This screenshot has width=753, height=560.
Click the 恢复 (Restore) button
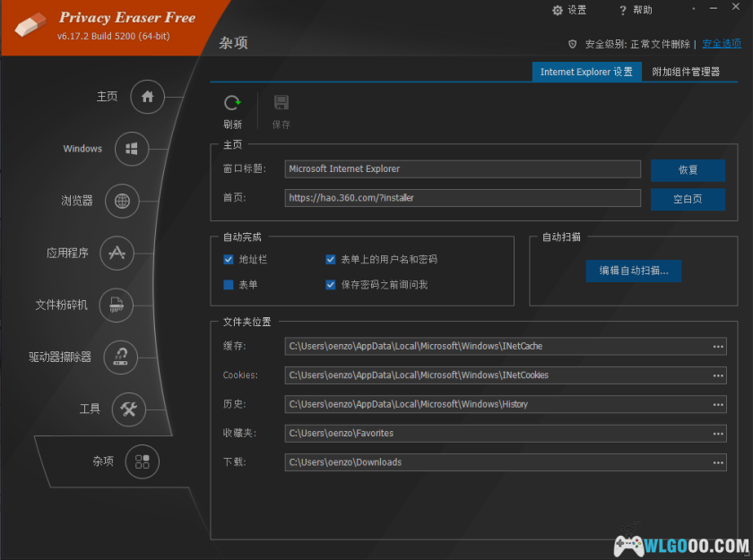point(688,168)
